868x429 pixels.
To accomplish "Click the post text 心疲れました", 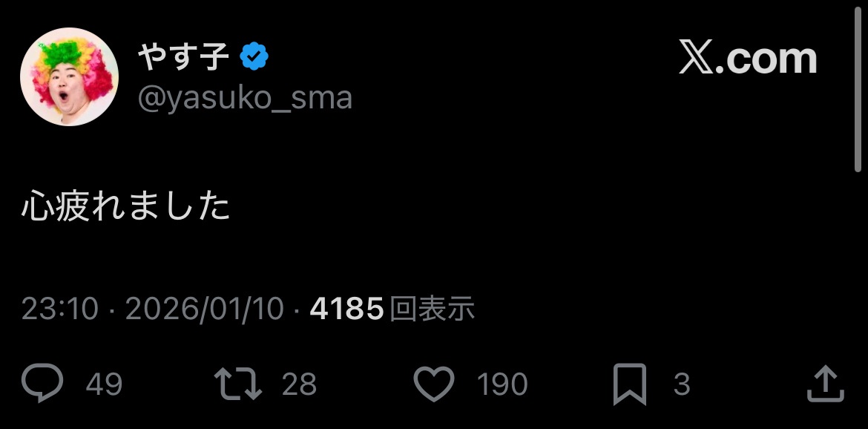I will click(125, 206).
